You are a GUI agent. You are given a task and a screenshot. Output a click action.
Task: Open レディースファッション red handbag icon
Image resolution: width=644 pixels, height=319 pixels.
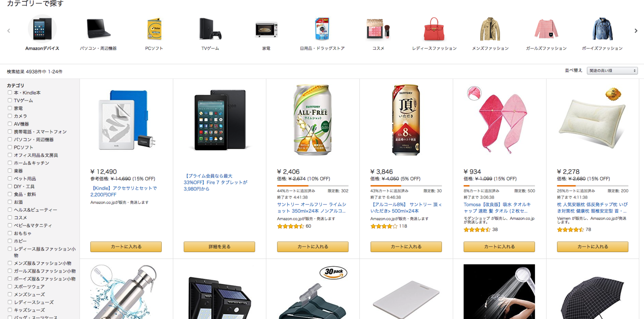[434, 29]
